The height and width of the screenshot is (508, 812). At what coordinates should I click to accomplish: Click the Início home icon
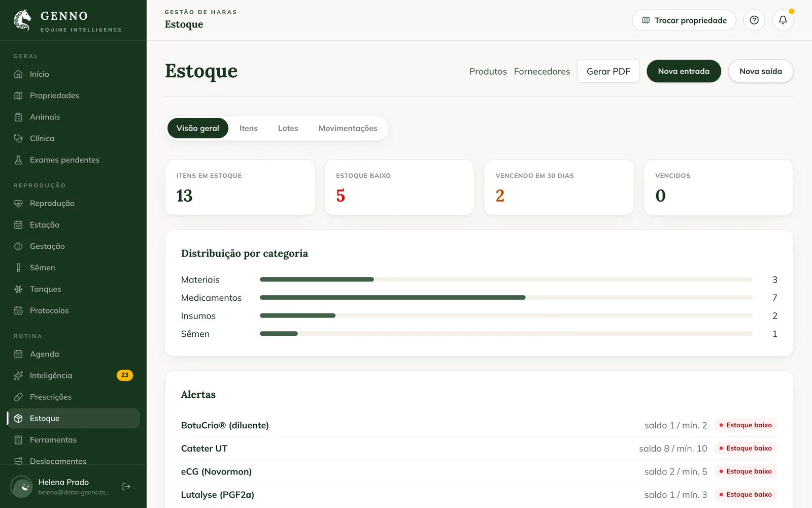[x=18, y=74]
